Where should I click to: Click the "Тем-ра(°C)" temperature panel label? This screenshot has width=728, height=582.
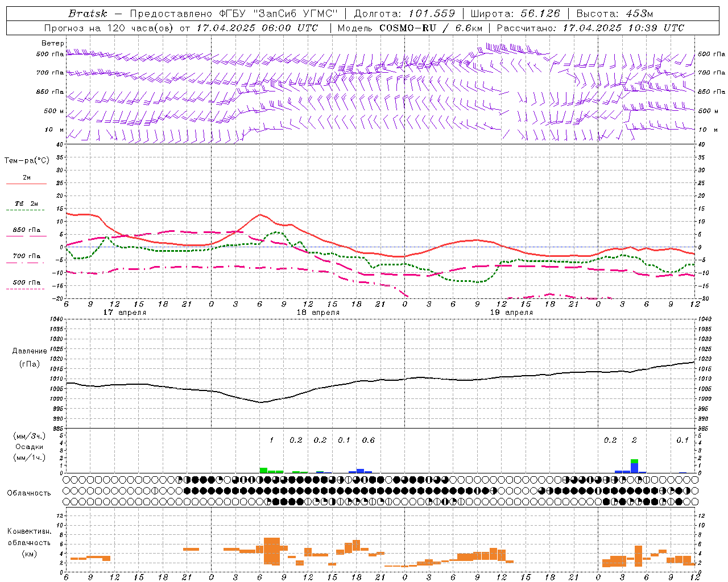tap(27, 161)
